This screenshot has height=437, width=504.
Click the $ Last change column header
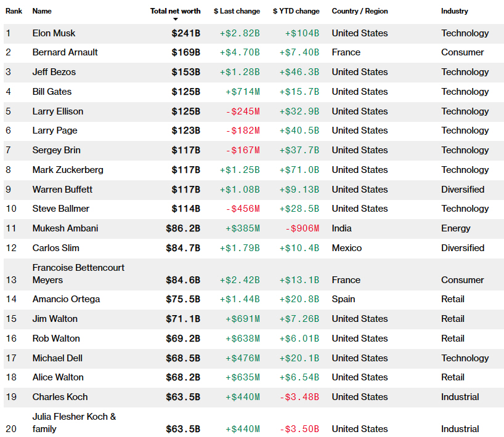tap(237, 11)
